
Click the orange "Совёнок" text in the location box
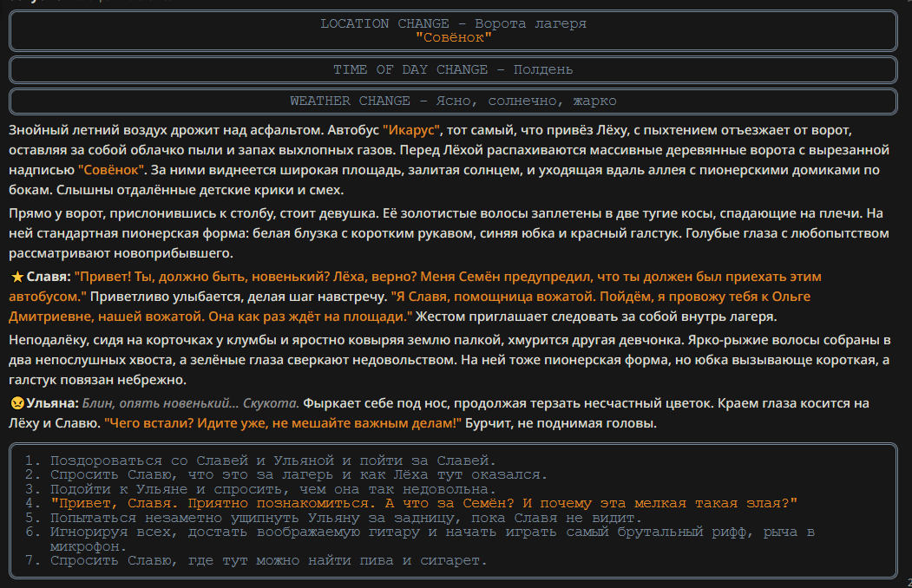tap(454, 38)
